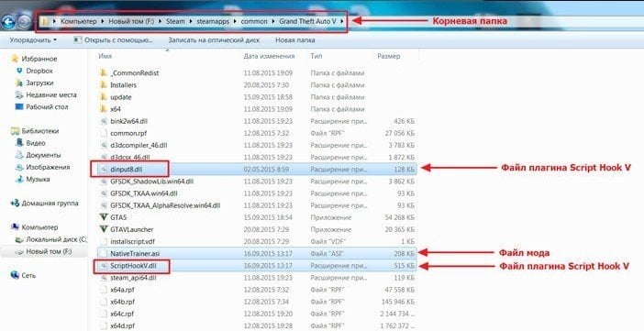644x331 pixels.
Task: Click Открыть с помощью toolbar item
Action: (x=114, y=40)
